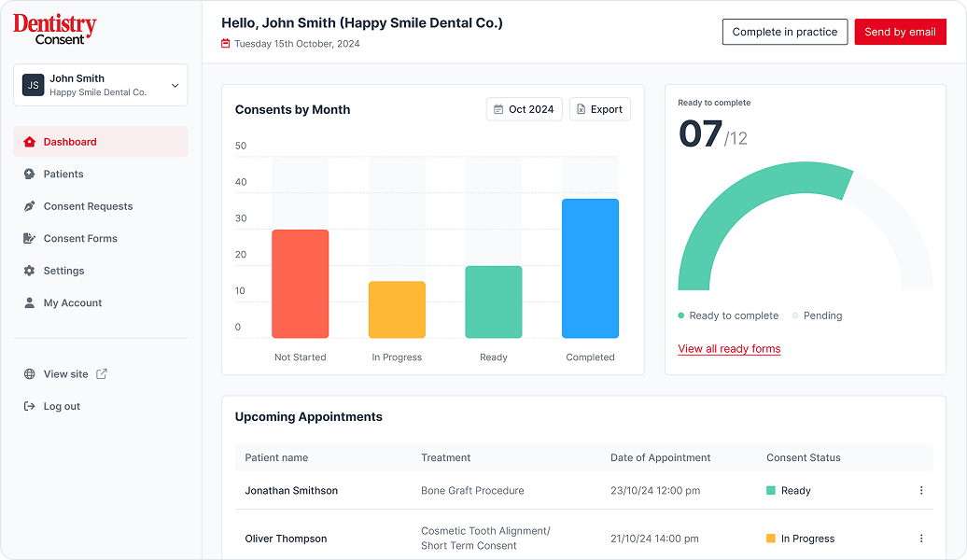The height and width of the screenshot is (560, 967).
Task: Click the Consent Requests pen icon
Action: coord(29,206)
